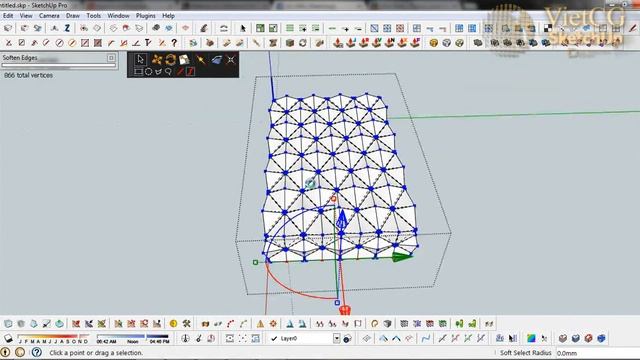Open the Plugins menu
640x360 pixels.
[145, 16]
